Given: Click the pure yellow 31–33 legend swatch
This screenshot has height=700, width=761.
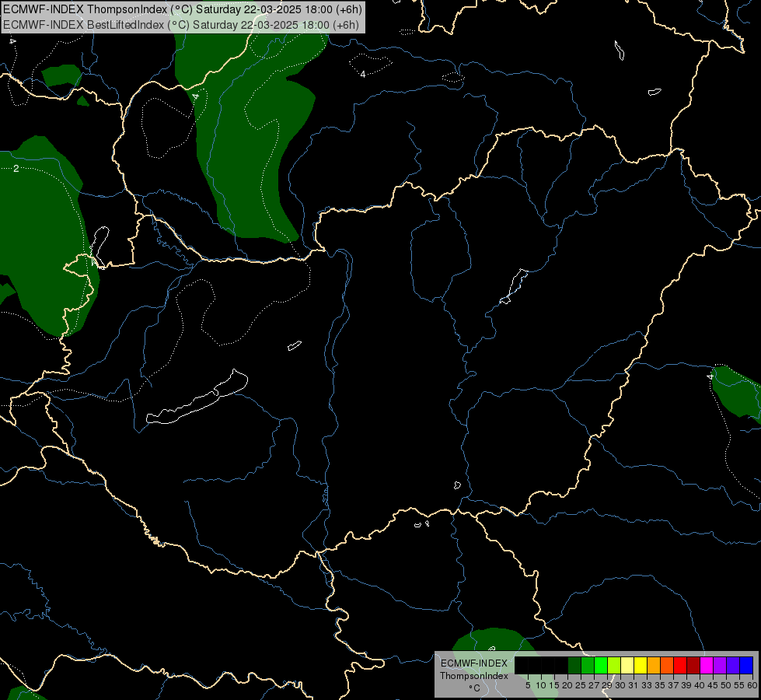Looking at the screenshot, I should tap(641, 665).
